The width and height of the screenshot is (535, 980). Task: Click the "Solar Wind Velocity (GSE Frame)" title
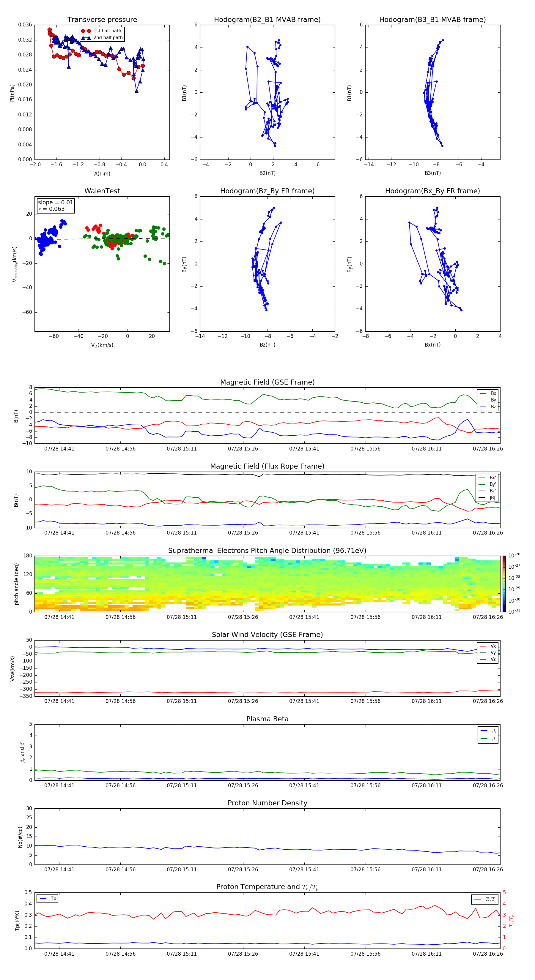coord(267,635)
